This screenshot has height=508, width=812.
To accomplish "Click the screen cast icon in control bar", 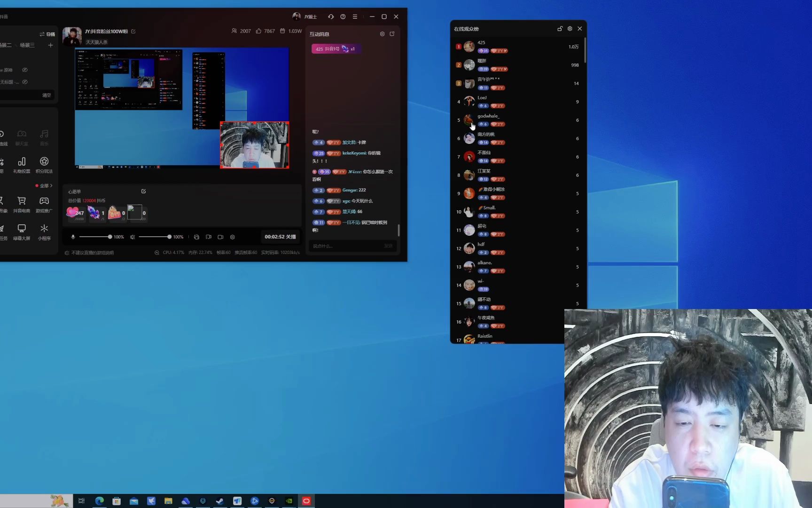I will pos(209,237).
